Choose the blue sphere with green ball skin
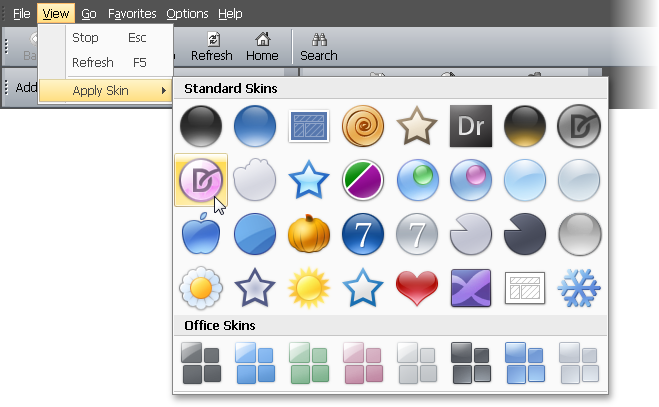 click(x=417, y=180)
